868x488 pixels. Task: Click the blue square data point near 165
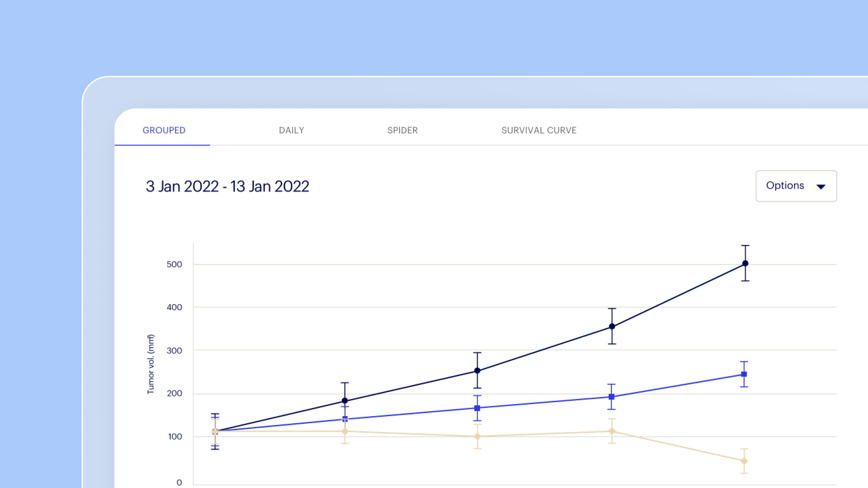click(477, 408)
